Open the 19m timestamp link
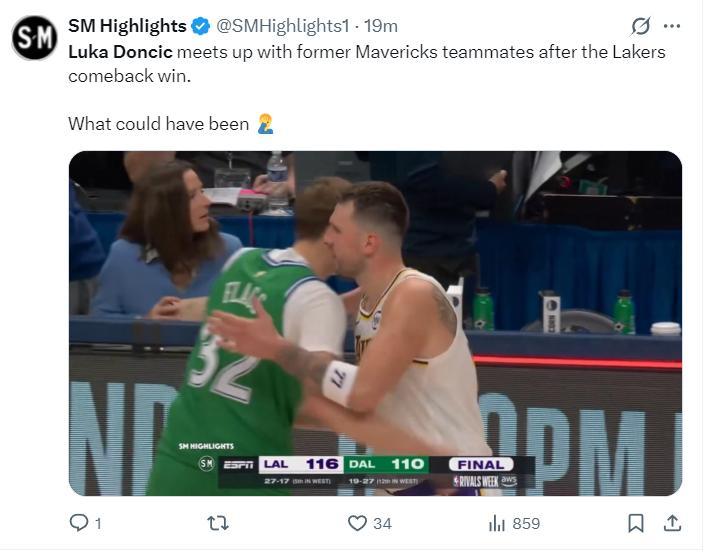Image resolution: width=704 pixels, height=552 pixels. click(x=381, y=26)
